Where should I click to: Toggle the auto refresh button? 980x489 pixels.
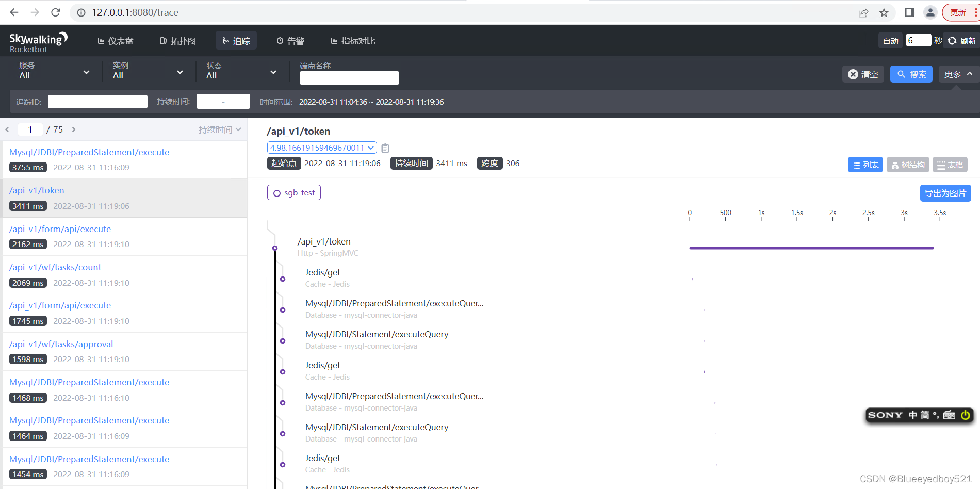click(891, 41)
